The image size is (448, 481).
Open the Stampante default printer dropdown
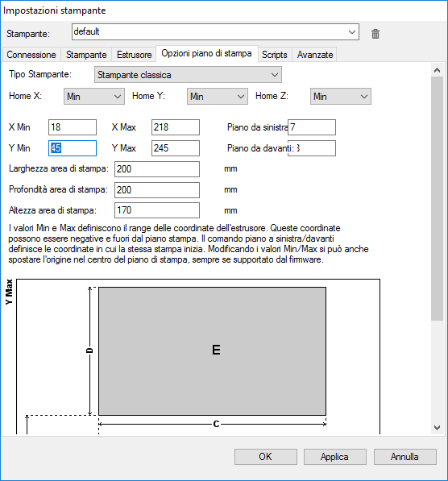click(x=215, y=32)
